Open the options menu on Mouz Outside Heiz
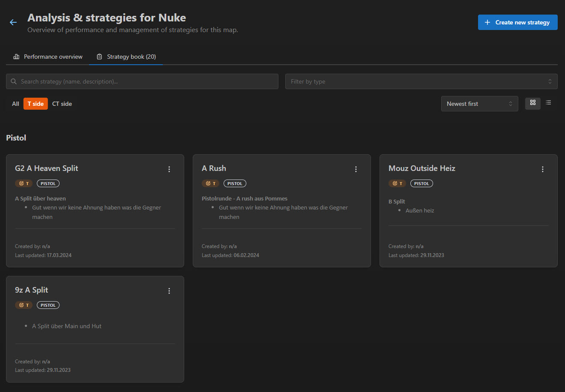565x392 pixels. click(542, 169)
